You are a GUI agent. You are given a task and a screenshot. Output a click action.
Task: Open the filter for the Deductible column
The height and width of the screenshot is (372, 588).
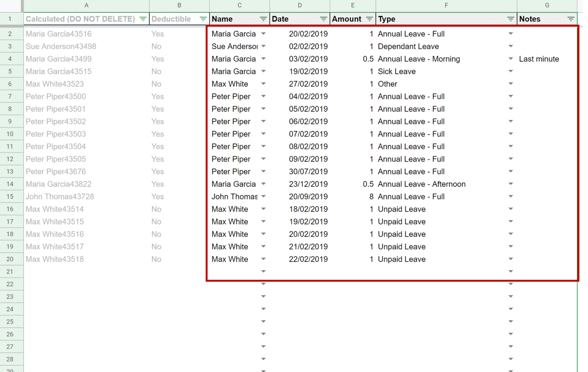pos(203,19)
